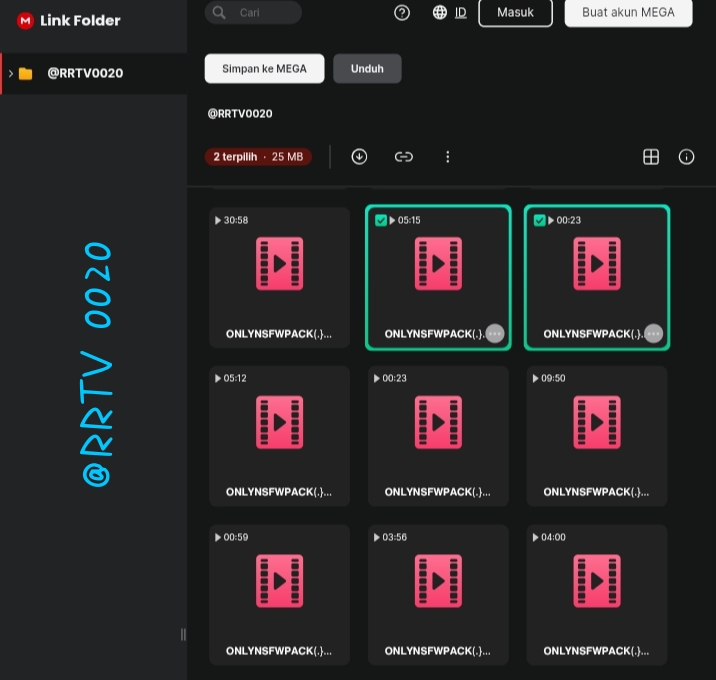Screen dimensions: 716x680
Task: Open the help question mark icon
Action: (402, 12)
